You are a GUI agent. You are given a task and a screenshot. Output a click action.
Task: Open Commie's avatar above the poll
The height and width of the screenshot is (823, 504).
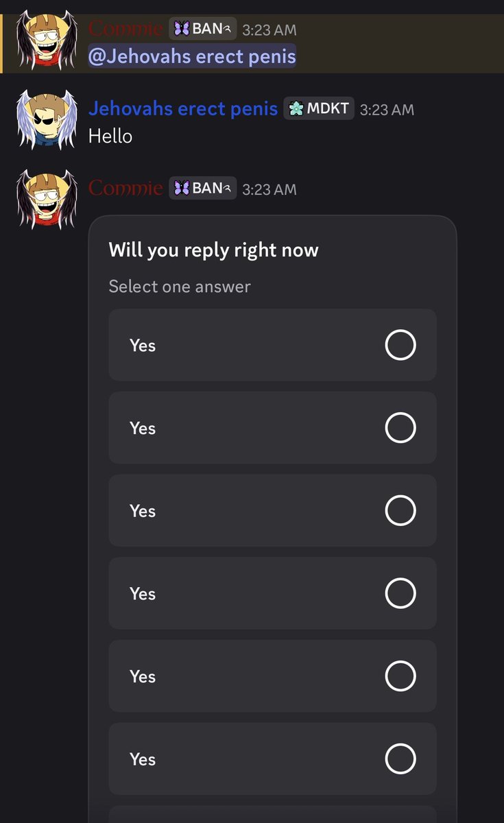pos(47,199)
